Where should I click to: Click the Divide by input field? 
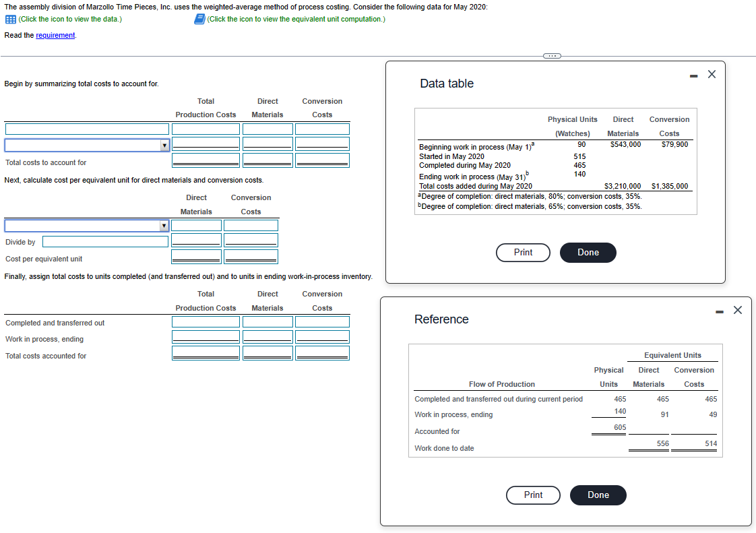[104, 241]
